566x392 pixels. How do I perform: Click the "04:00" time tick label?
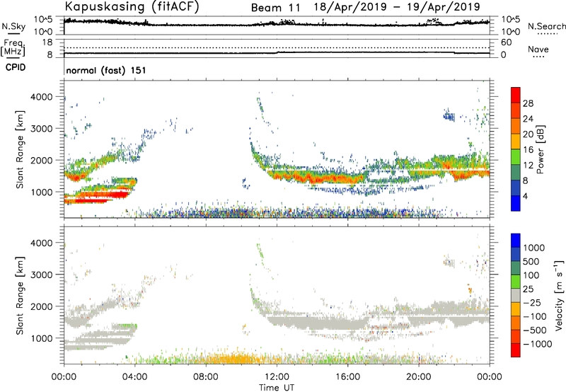135,377
